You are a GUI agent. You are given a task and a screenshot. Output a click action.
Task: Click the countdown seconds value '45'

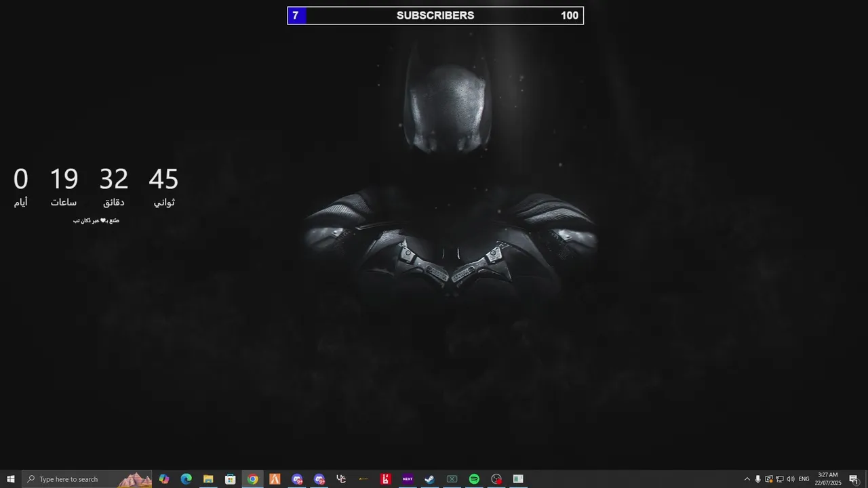[x=163, y=180]
